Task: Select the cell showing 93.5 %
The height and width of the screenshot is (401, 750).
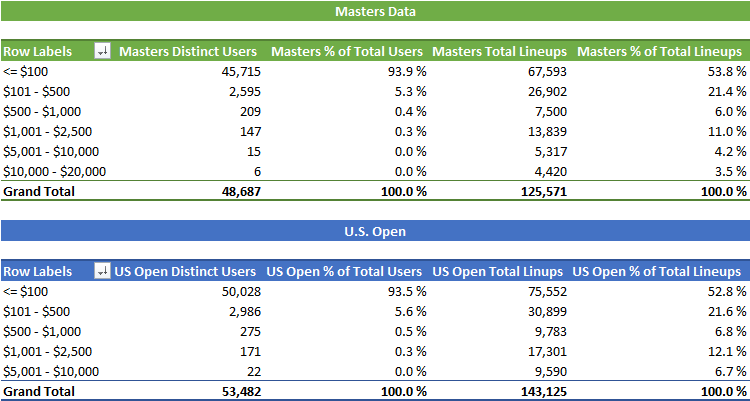Action: point(407,292)
